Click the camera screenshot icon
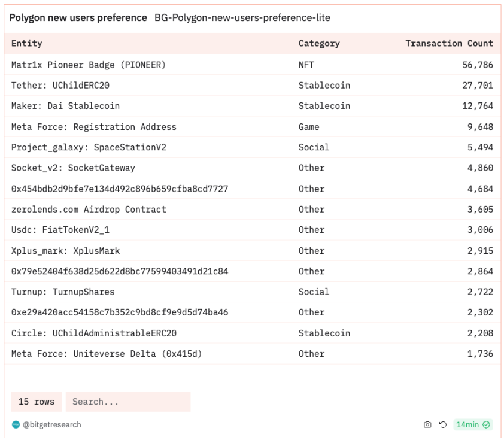The height and width of the screenshot is (443, 504). tap(427, 424)
